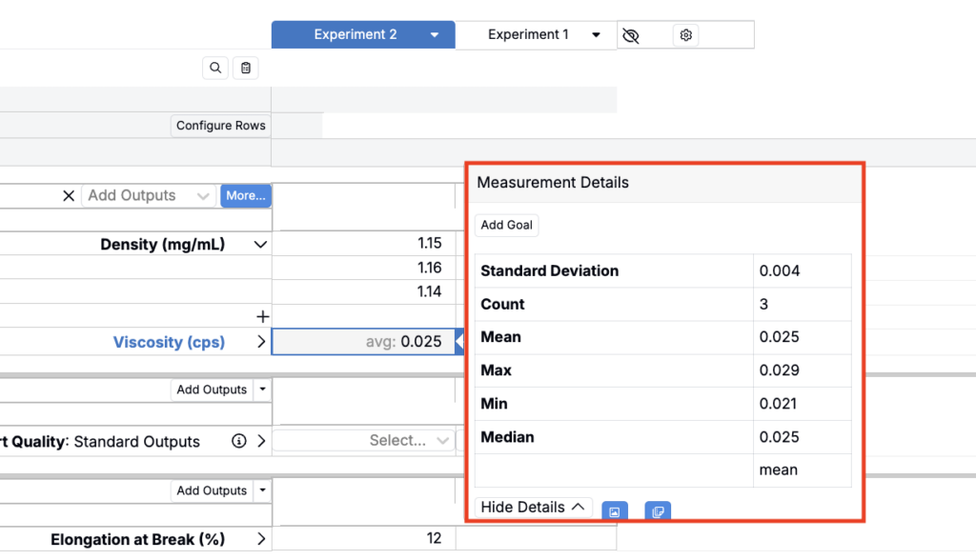This screenshot has width=976, height=560.
Task: Clear outputs with the X icon
Action: point(69,195)
